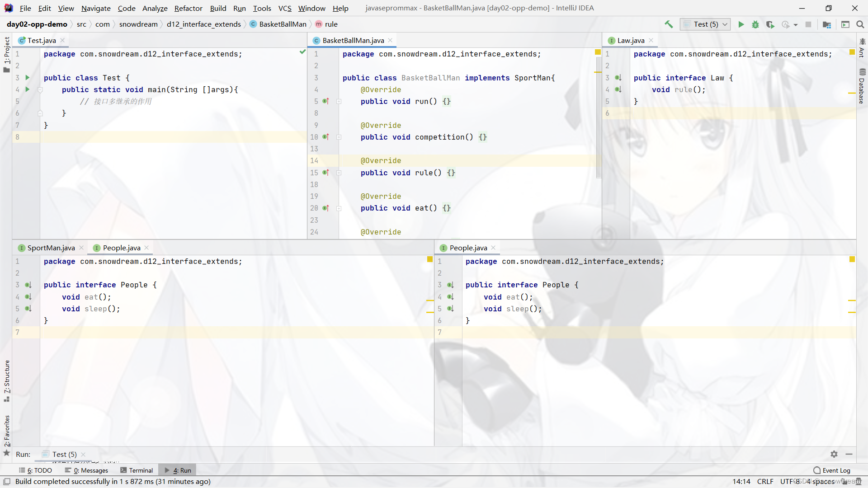Build the project with the hammer icon

pos(669,24)
